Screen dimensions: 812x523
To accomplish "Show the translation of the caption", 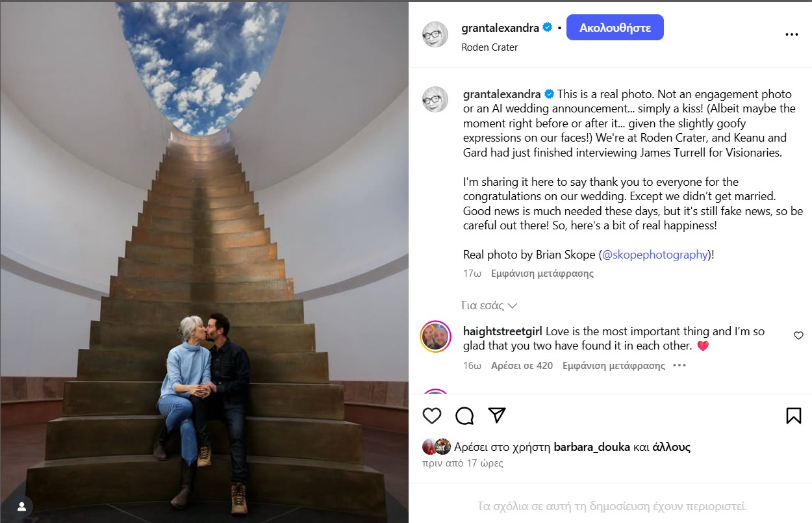I will click(x=542, y=274).
